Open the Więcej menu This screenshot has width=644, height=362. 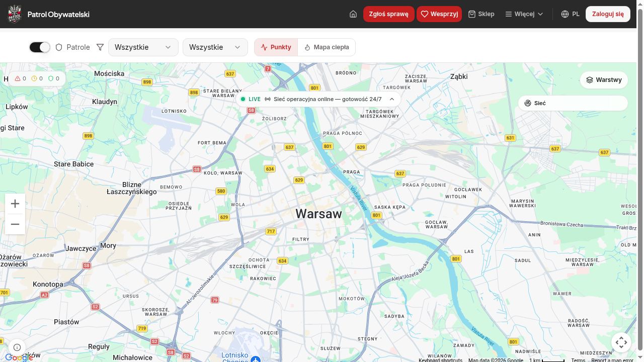[x=524, y=14]
